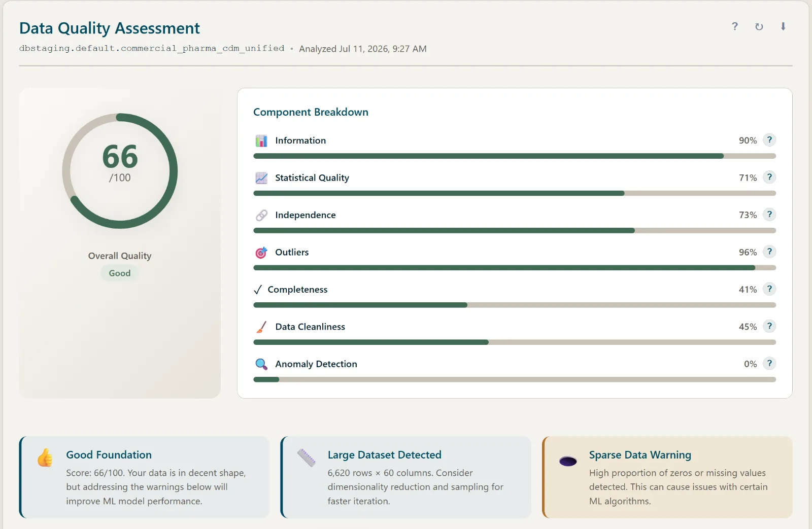Image resolution: width=812 pixels, height=529 pixels.
Task: Click the Outliers label
Action: pos(292,252)
